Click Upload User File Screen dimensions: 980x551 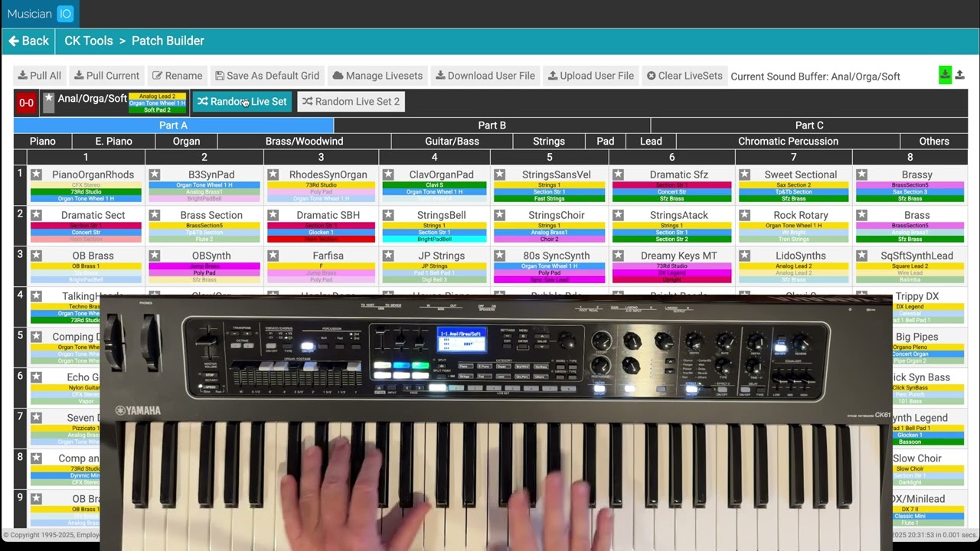[590, 76]
